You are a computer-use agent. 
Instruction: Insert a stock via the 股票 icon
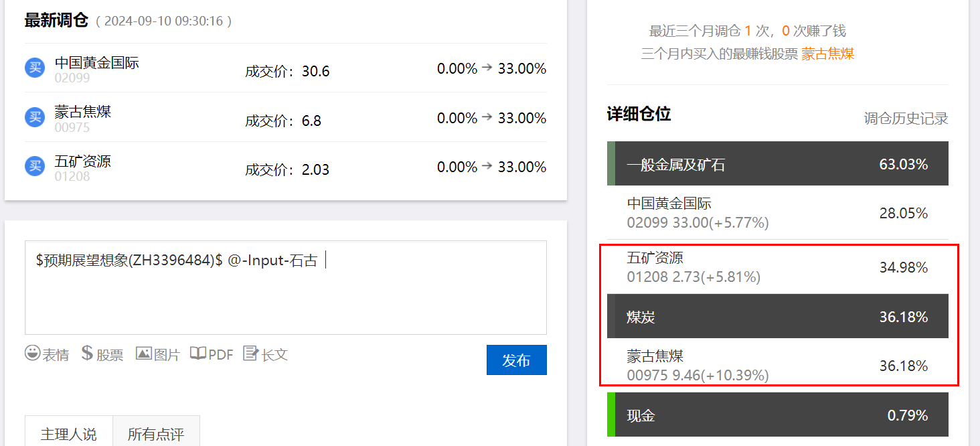point(102,354)
